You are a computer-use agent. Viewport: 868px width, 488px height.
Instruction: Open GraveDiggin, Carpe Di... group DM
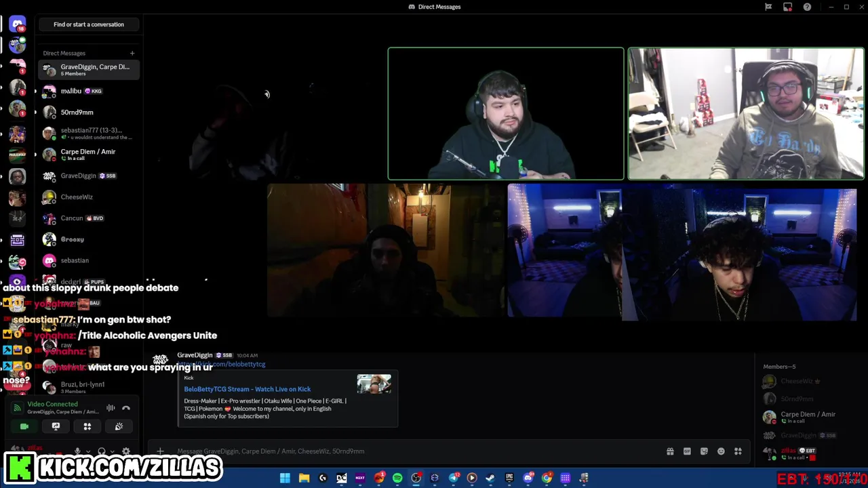pos(89,70)
